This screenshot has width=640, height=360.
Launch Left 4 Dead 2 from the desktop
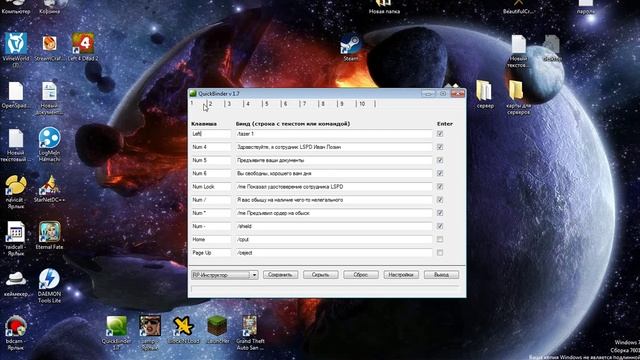tap(83, 44)
